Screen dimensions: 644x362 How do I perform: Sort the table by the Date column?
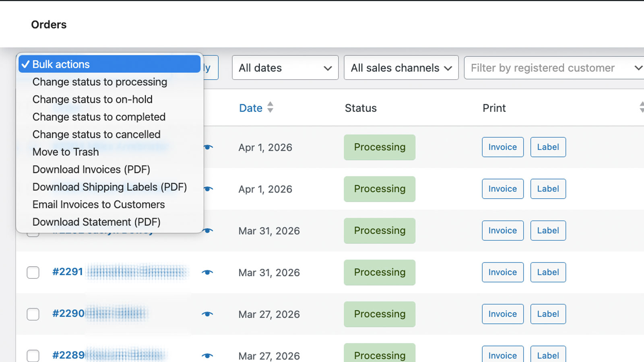pyautogui.click(x=251, y=108)
